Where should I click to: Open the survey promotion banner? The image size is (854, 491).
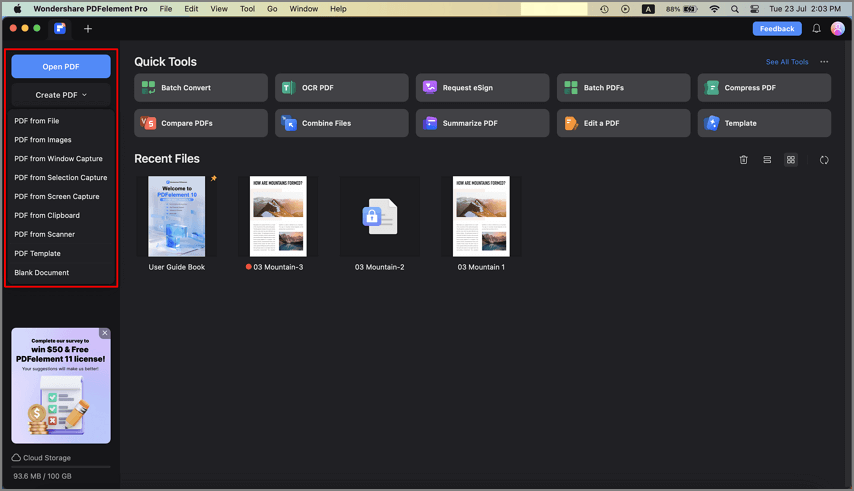click(x=61, y=386)
